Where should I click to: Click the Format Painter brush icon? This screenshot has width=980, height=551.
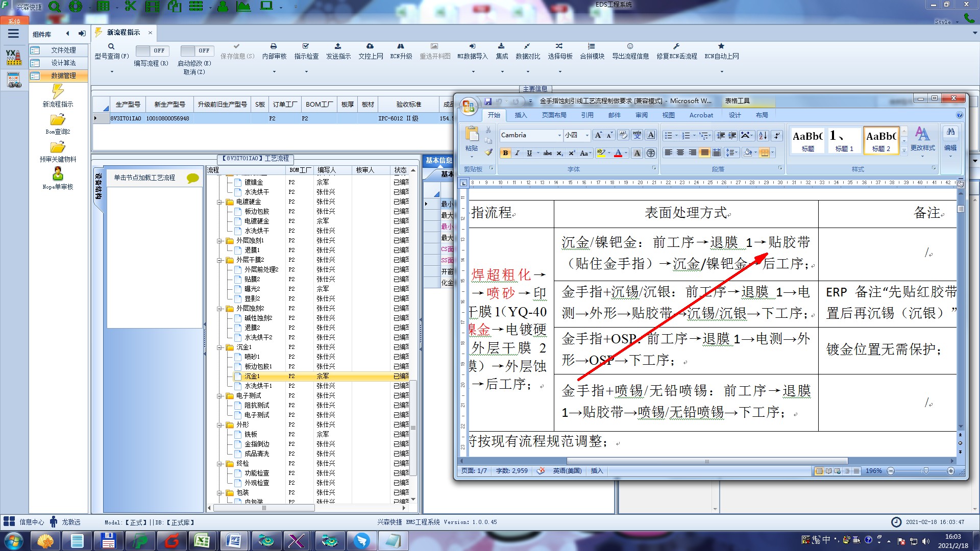tap(488, 152)
